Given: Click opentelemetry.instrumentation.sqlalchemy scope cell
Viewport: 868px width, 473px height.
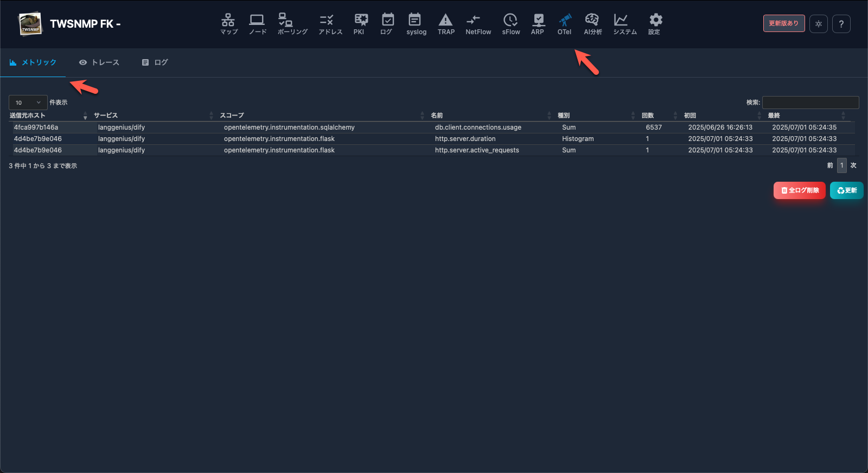Looking at the screenshot, I should [x=289, y=127].
